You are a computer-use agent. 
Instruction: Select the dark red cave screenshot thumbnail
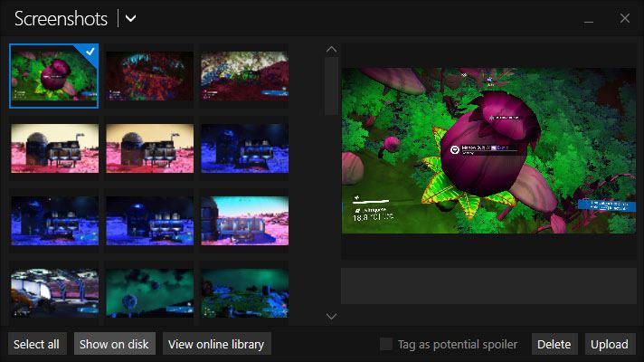point(150,76)
